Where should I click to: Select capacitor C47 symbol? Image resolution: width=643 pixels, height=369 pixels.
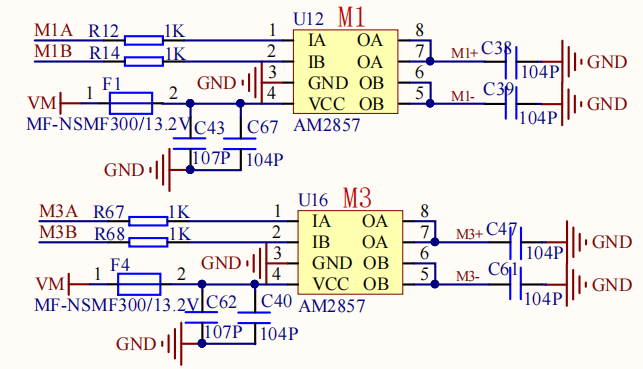515,243
